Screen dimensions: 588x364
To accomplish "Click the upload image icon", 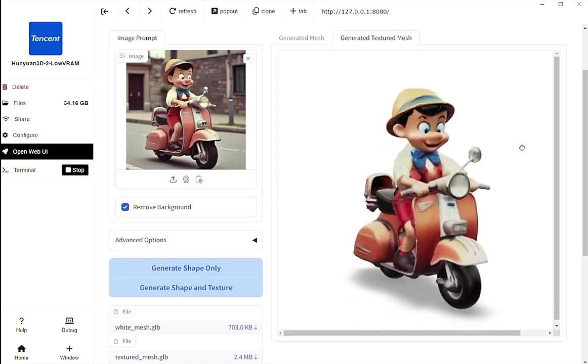I will tap(173, 179).
